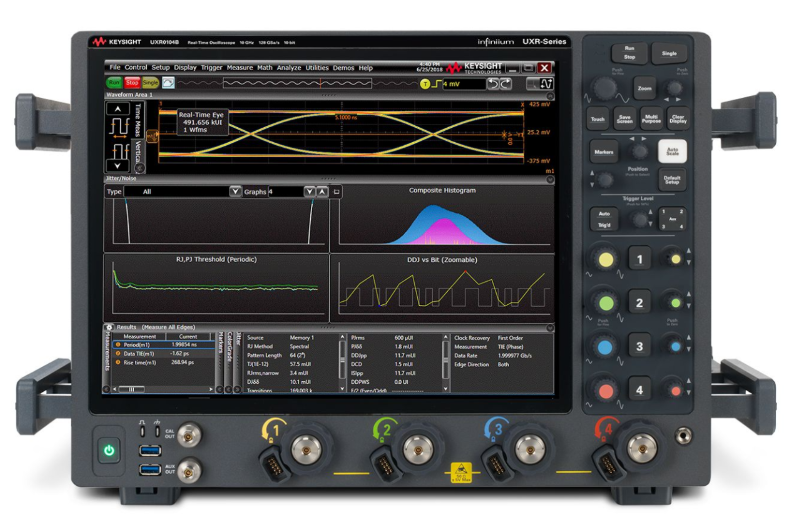Open the Trigger menu
The width and height of the screenshot is (812, 521).
tap(211, 68)
